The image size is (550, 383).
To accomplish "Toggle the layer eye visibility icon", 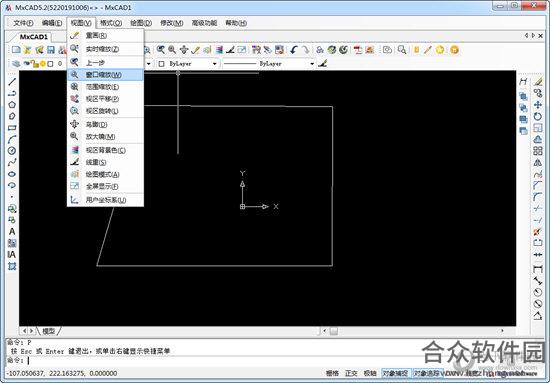I will [x=27, y=64].
